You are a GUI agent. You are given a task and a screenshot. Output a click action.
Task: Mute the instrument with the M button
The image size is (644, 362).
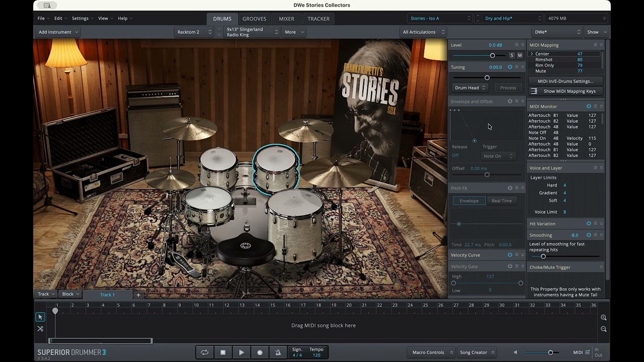(520, 55)
